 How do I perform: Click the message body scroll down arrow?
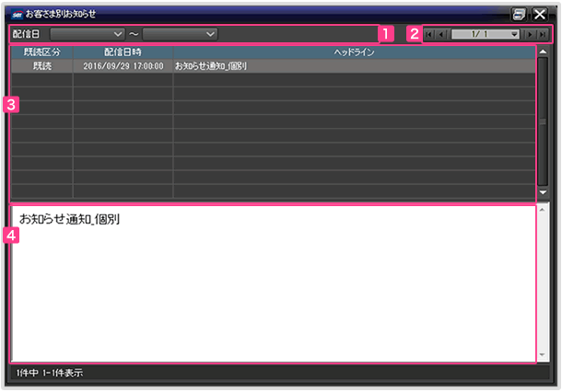pos(543,355)
